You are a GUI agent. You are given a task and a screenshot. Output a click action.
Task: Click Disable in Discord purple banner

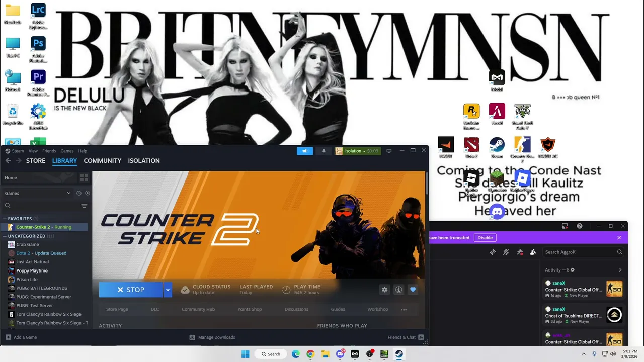[485, 238]
